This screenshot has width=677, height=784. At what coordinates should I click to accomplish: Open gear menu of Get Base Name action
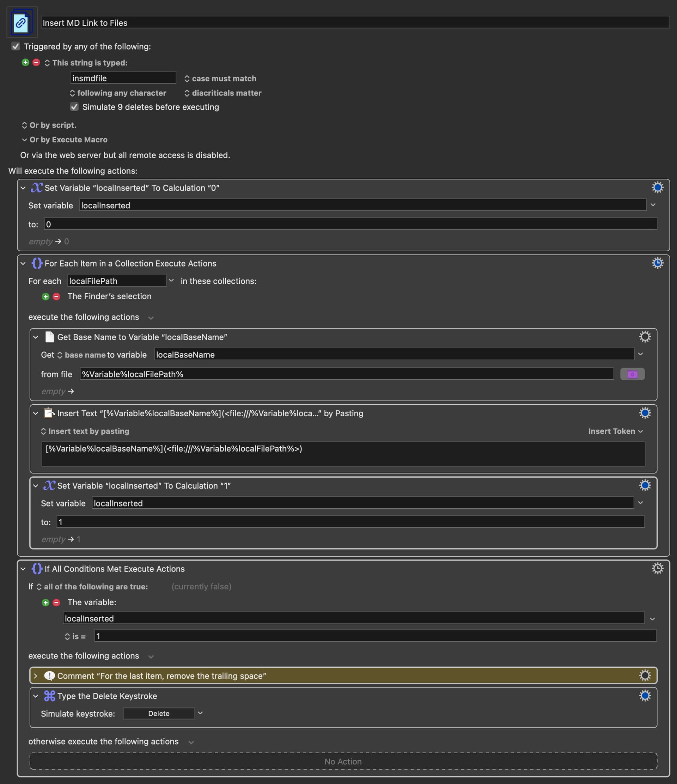pos(645,337)
